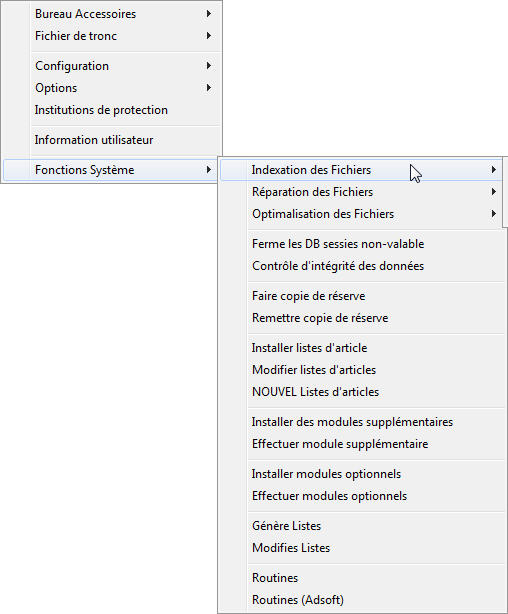508x614 pixels.
Task: Select Effectuer modules optionnels
Action: [x=362, y=496]
